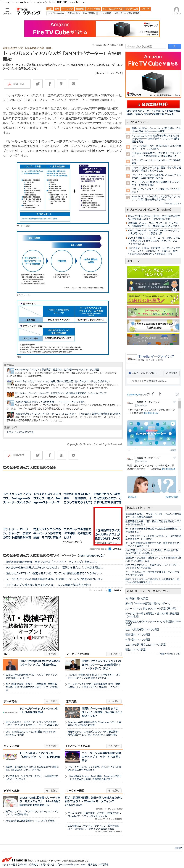Share article on Facebook using top share icon
Screen dimensions: 184x868
[50, 84]
